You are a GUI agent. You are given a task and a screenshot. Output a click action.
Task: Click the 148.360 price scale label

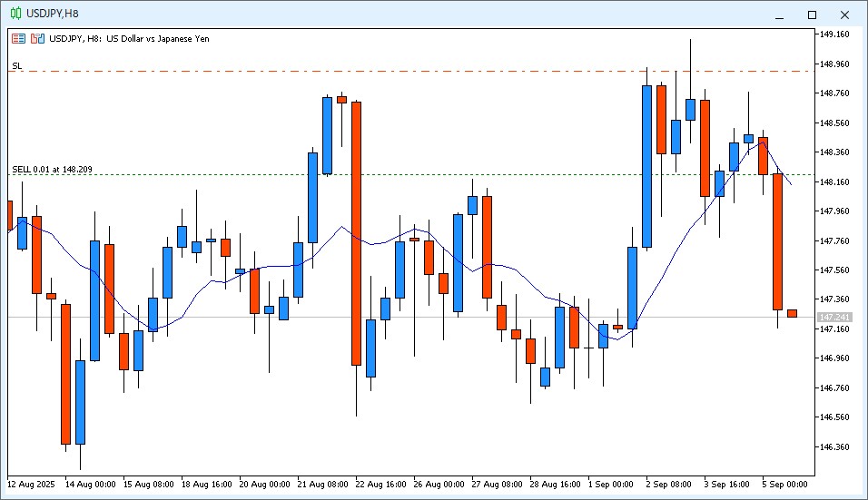point(834,152)
